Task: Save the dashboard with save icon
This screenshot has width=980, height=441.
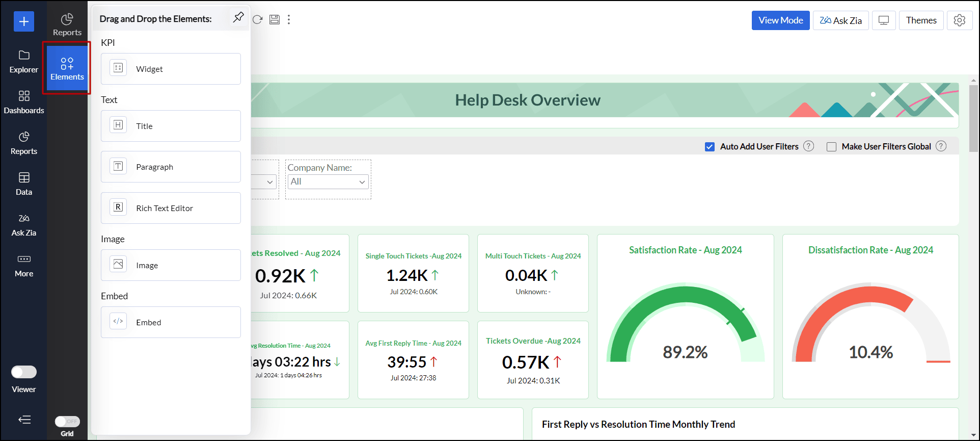Action: tap(275, 19)
